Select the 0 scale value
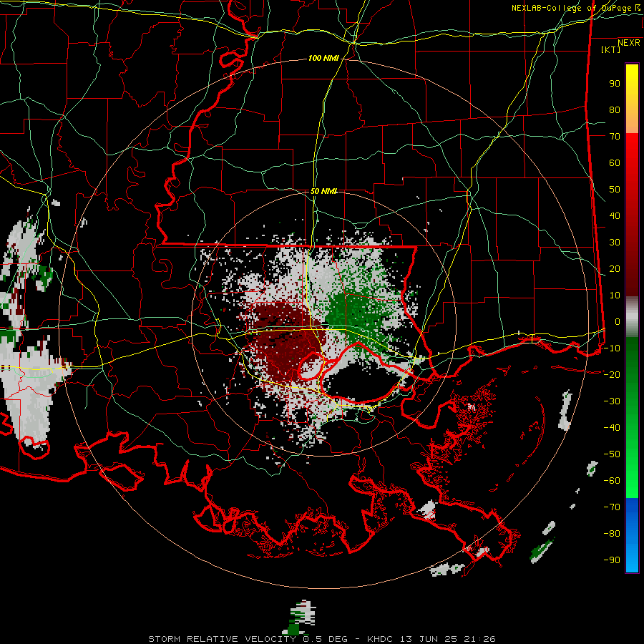Screen dimensions: 644x644 coord(618,322)
